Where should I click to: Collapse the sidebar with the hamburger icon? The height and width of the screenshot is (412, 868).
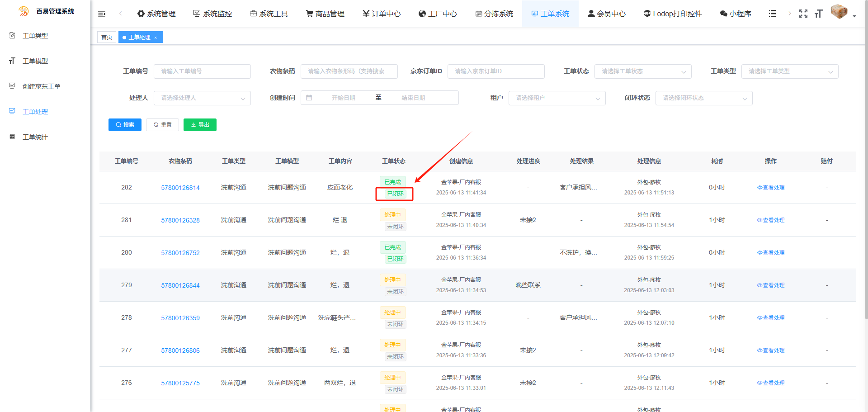pyautogui.click(x=102, y=14)
